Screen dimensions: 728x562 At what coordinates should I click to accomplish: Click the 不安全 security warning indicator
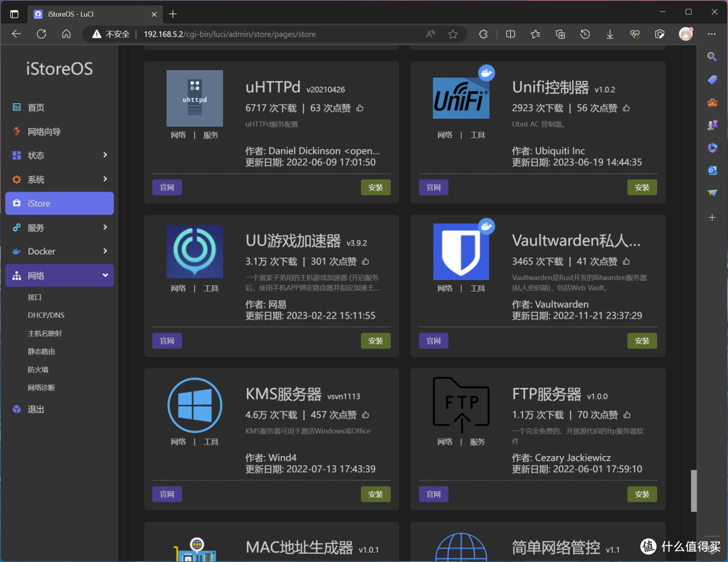(111, 34)
